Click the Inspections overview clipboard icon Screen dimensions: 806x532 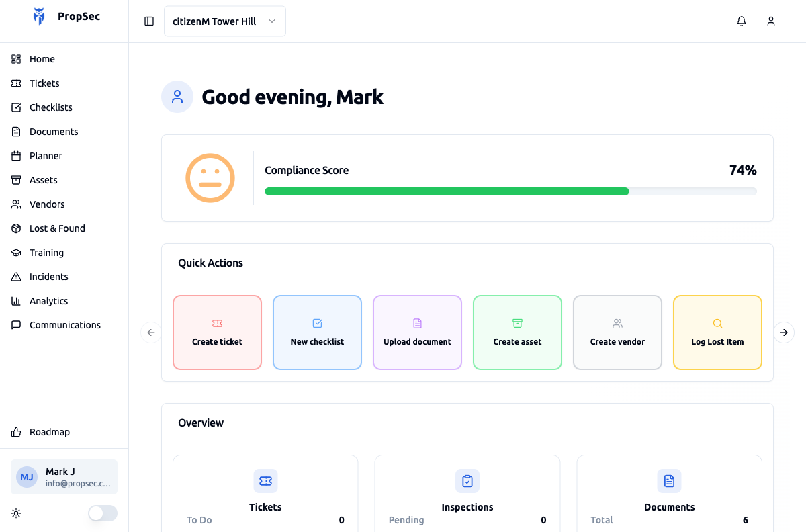(x=467, y=481)
